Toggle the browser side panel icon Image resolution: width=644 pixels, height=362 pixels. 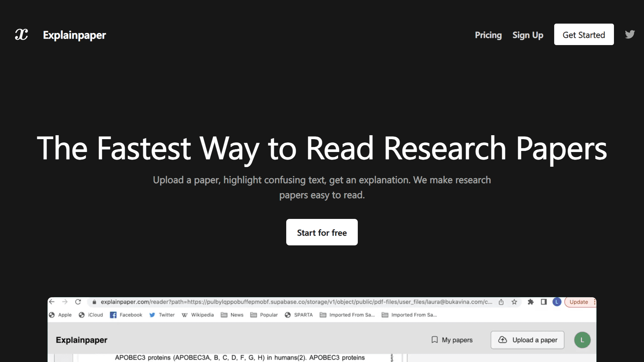click(543, 302)
